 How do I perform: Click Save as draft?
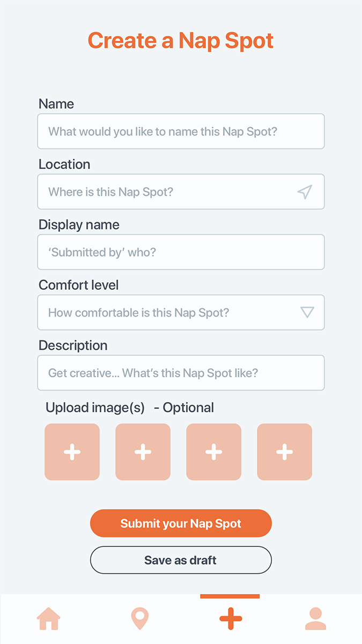click(x=181, y=560)
